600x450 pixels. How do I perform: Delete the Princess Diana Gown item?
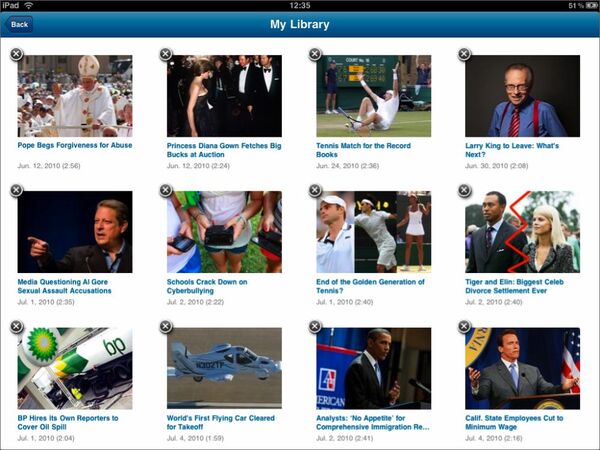pos(165,54)
